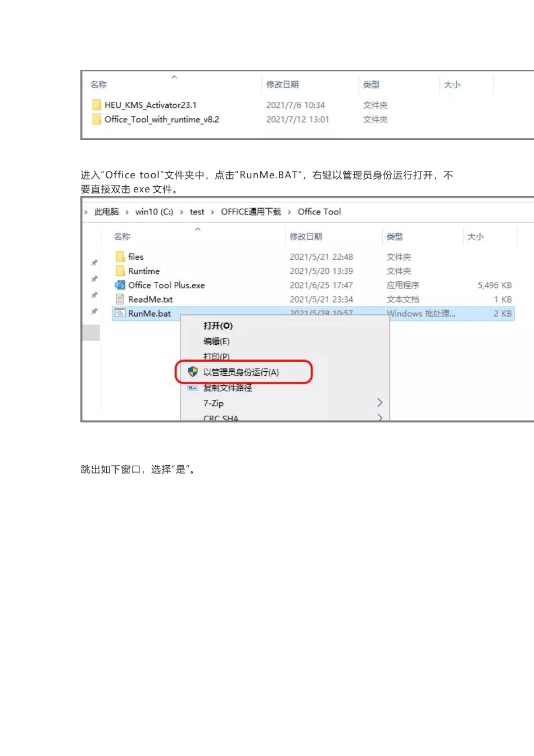Open the Office_Tool_with_runtime_v8.2 folder icon

[97, 119]
